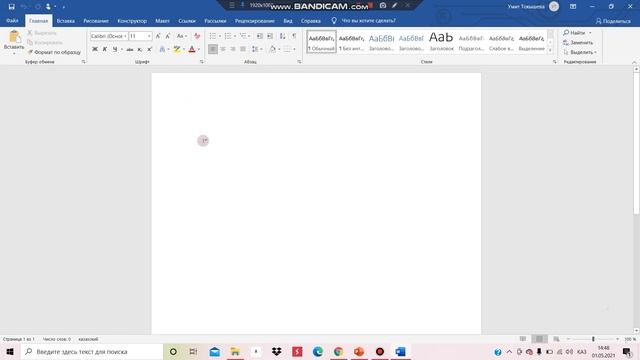Expand the styles gallery more arrow
640x360 pixels.
tap(550, 50)
